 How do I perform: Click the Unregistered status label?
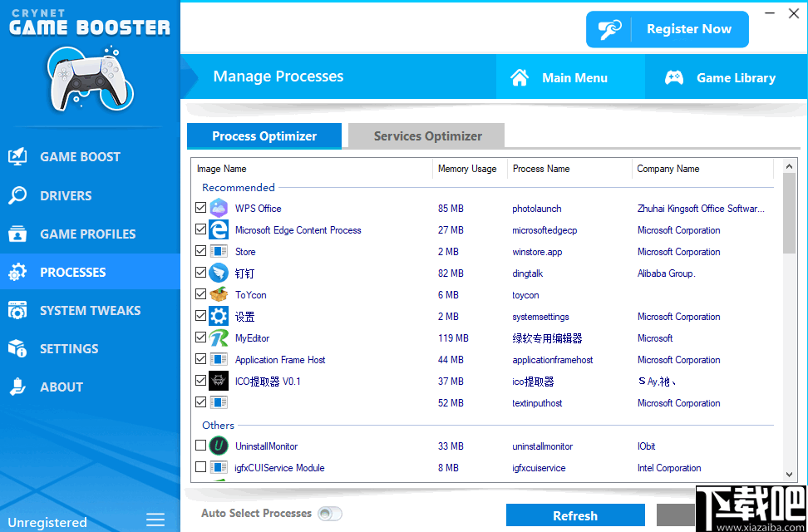click(x=47, y=522)
